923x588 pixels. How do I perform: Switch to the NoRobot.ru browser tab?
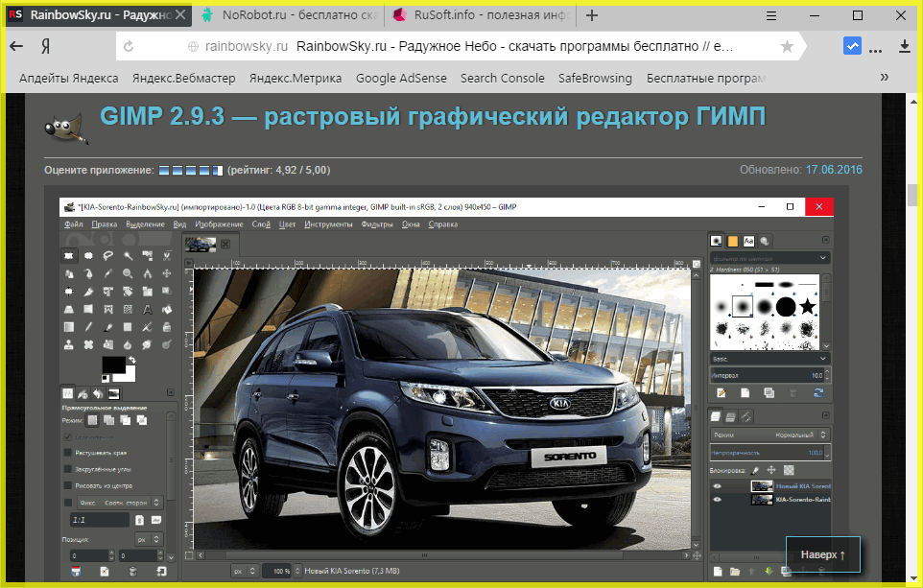tap(289, 15)
